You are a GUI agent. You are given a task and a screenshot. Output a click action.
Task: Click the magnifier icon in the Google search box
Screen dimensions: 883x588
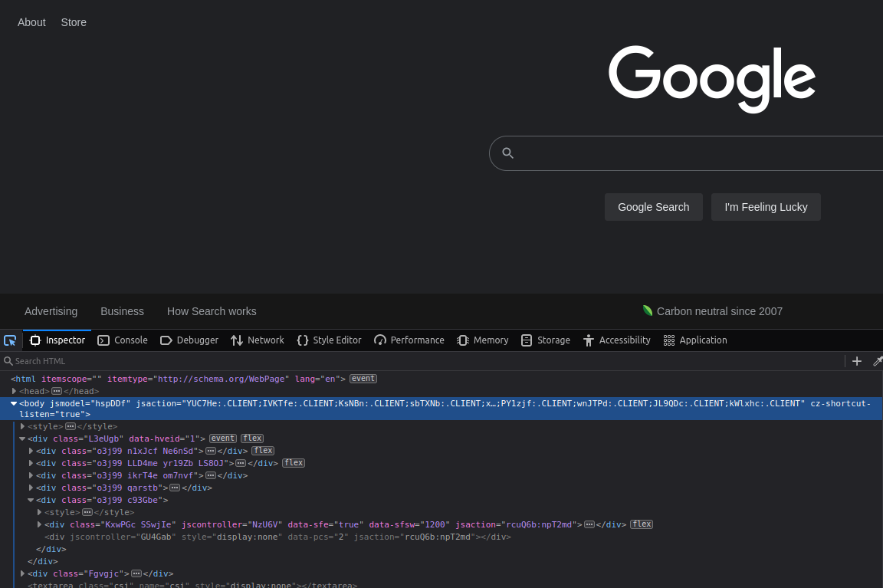(x=507, y=153)
